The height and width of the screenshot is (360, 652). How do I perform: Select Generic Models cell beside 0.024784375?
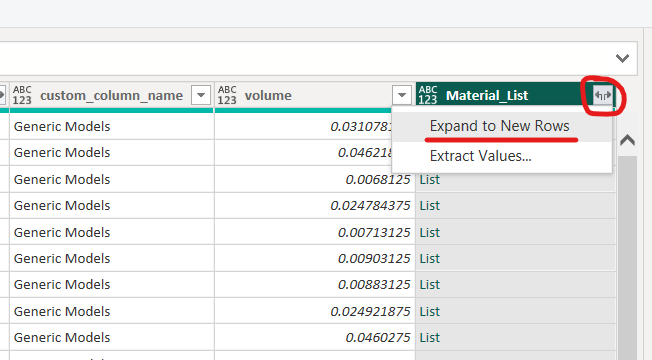[x=111, y=206]
